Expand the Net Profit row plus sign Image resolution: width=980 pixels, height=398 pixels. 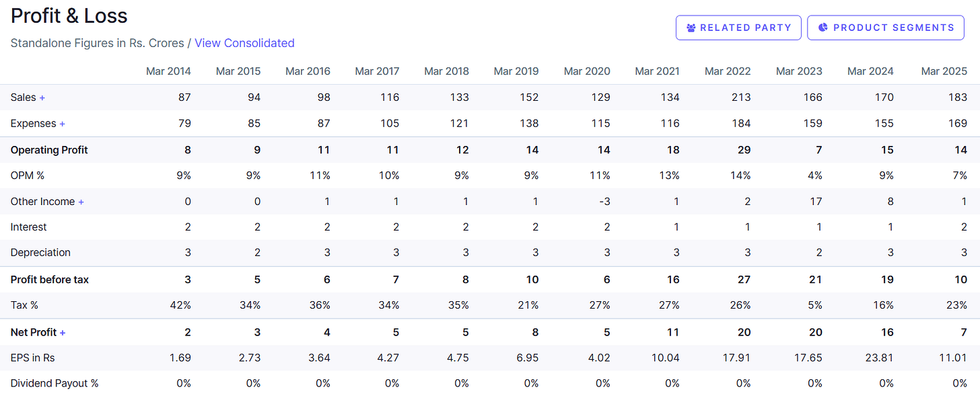(63, 332)
